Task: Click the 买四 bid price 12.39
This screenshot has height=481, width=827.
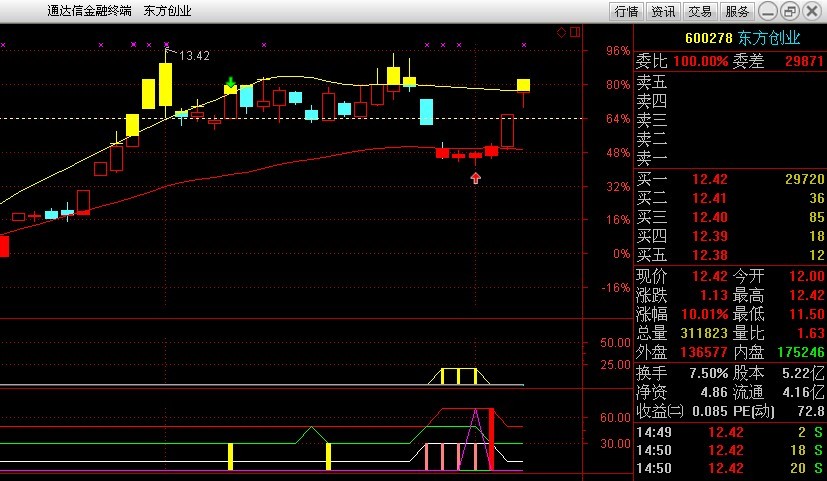Action: [709, 236]
